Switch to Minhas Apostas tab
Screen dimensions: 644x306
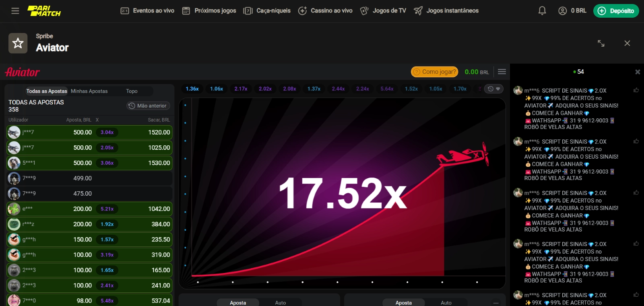(89, 91)
